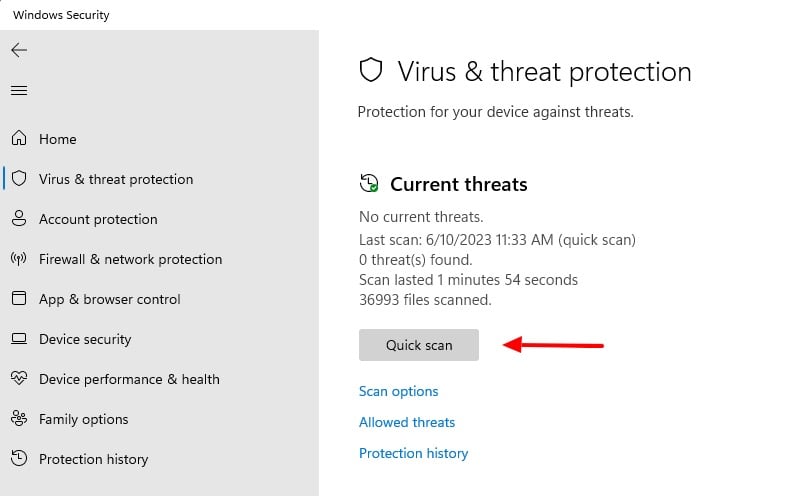Click the Current threats heading icon
The height and width of the screenshot is (496, 808).
pyautogui.click(x=369, y=183)
